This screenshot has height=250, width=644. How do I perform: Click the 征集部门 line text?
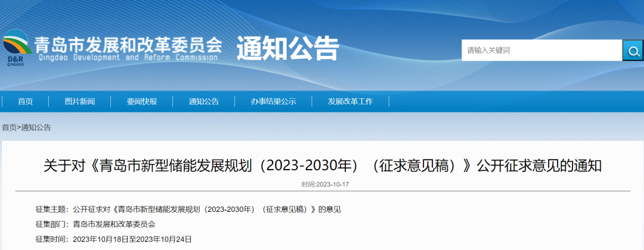95,224
